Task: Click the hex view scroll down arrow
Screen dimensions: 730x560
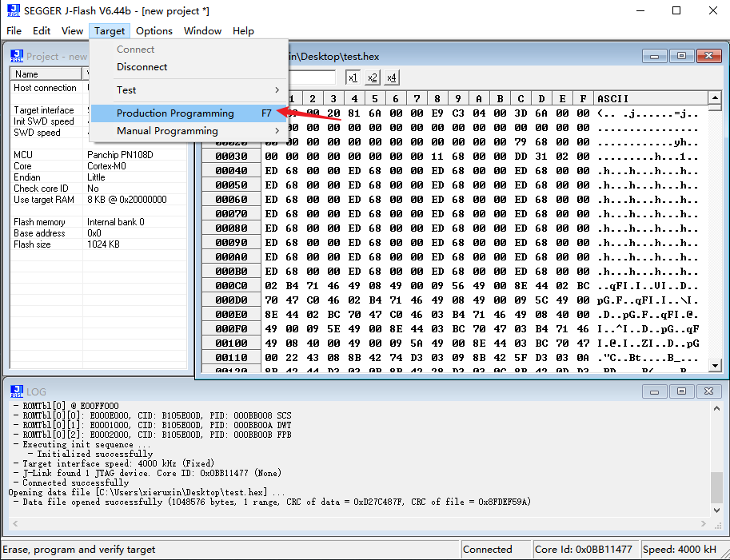Action: [x=715, y=366]
